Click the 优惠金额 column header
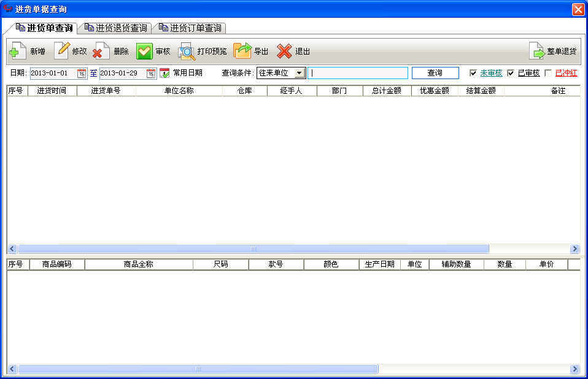Image resolution: width=588 pixels, height=379 pixels. 435,91
